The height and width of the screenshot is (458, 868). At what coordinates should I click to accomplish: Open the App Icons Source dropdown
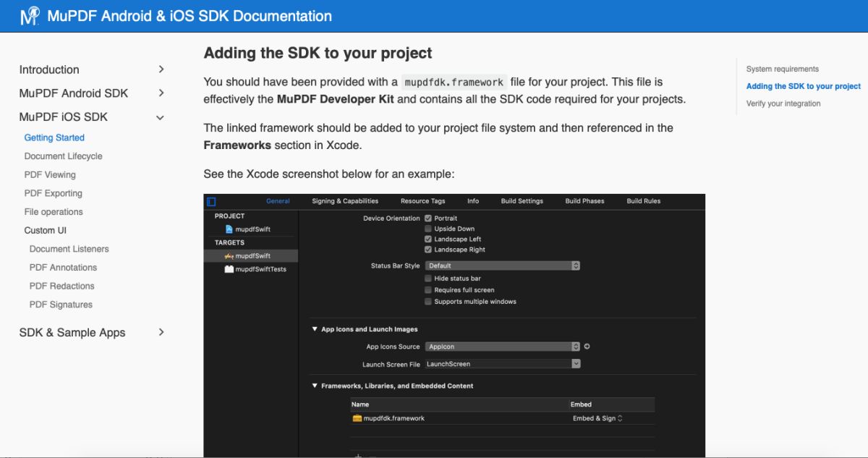(503, 347)
